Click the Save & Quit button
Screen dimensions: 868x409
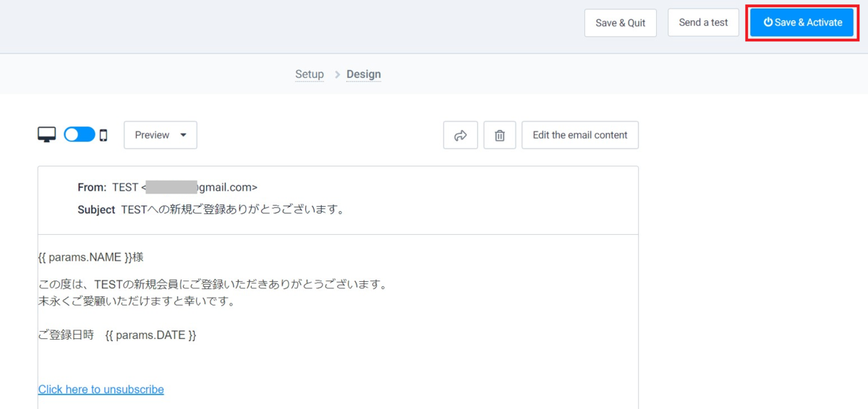coord(621,22)
